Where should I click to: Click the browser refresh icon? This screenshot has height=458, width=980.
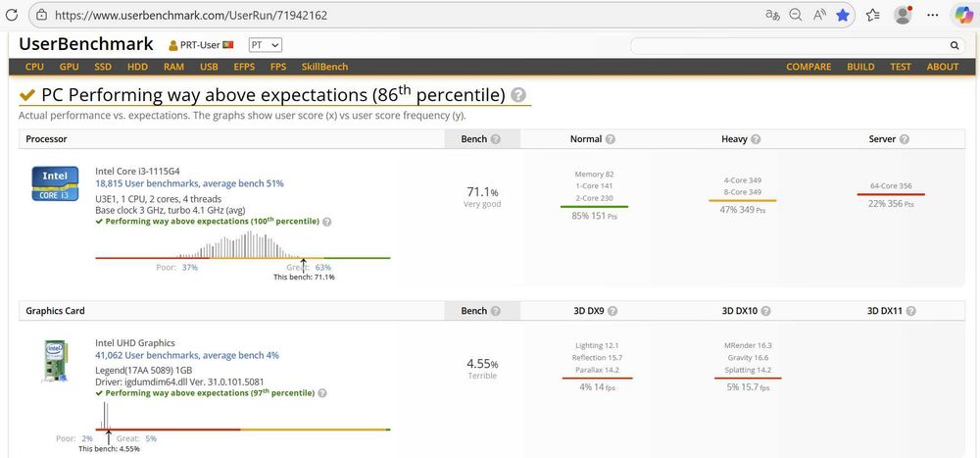click(12, 16)
